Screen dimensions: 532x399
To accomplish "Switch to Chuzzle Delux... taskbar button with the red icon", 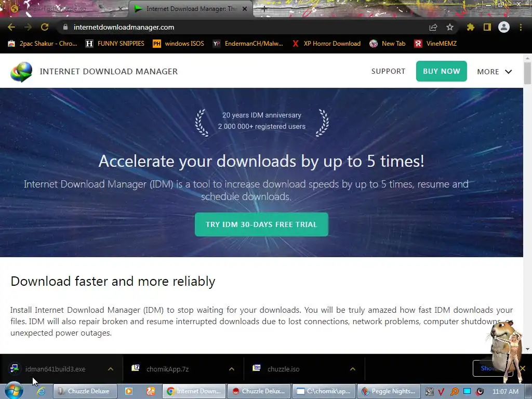I will pyautogui.click(x=259, y=391).
